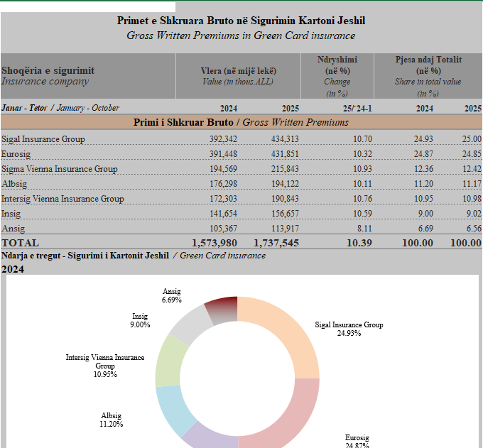Select Ansig's 8.11 change percentage cell
This screenshot has height=448, width=483.
362,229
